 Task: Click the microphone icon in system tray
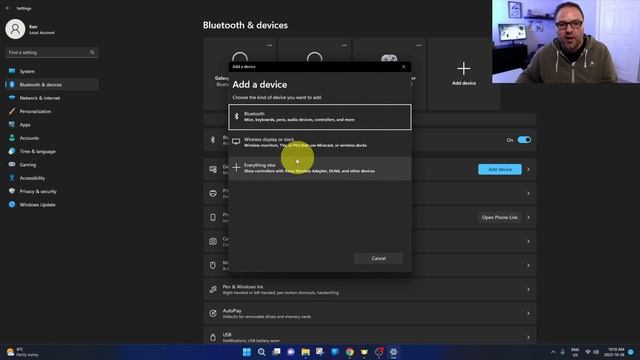tap(562, 352)
